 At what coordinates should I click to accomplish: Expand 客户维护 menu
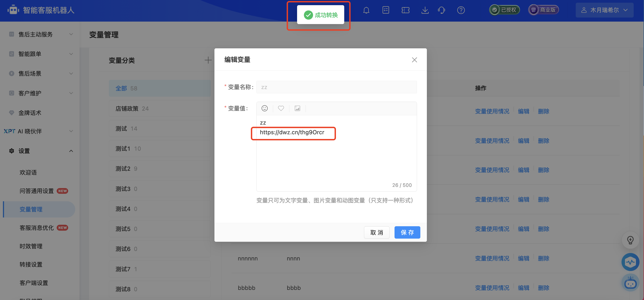click(40, 93)
